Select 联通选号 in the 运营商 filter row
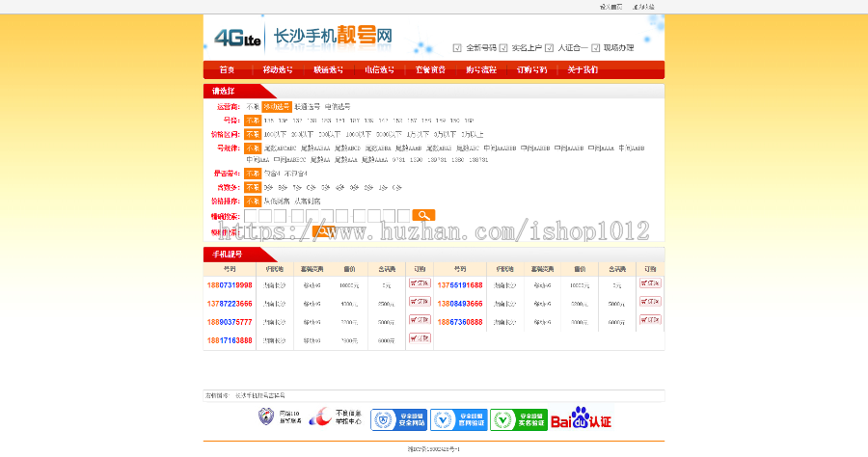Screen dimensions: 868x457 tap(308, 107)
